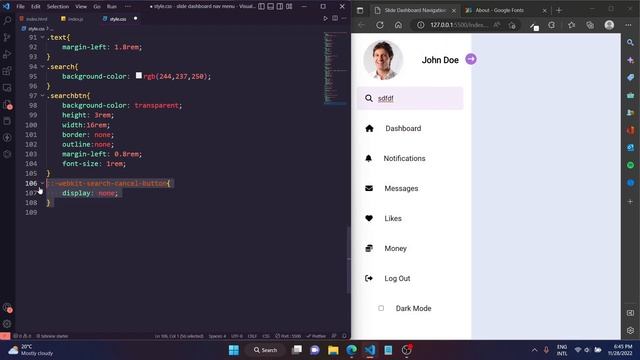Image resolution: width=640 pixels, height=360 pixels.
Task: Open Edge settings and more menu
Action: 629,25
